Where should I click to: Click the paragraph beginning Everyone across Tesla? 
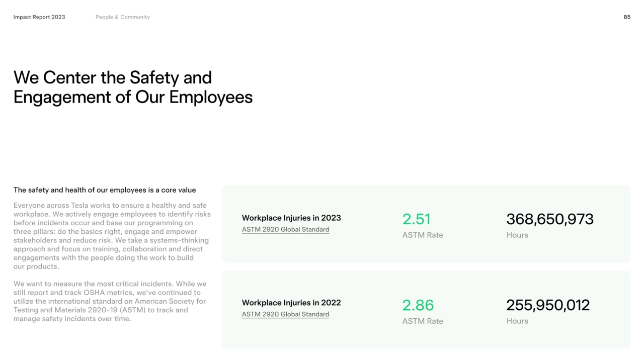click(x=112, y=236)
